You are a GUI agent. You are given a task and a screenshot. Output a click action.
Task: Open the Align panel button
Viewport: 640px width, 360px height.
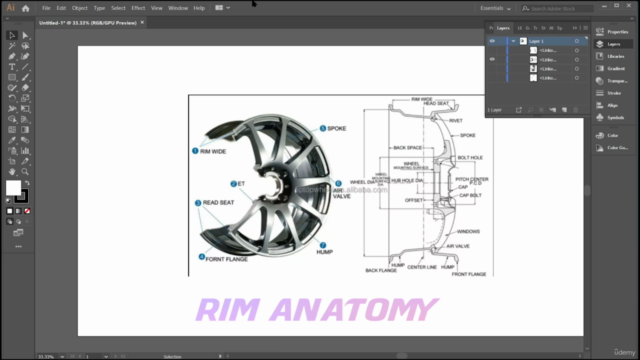pyautogui.click(x=612, y=105)
